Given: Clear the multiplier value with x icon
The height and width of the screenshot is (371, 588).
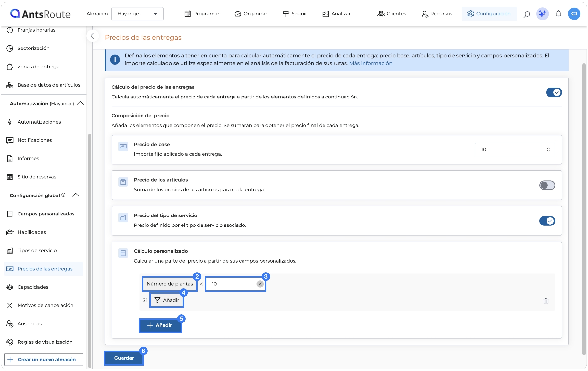Looking at the screenshot, I should pyautogui.click(x=260, y=284).
